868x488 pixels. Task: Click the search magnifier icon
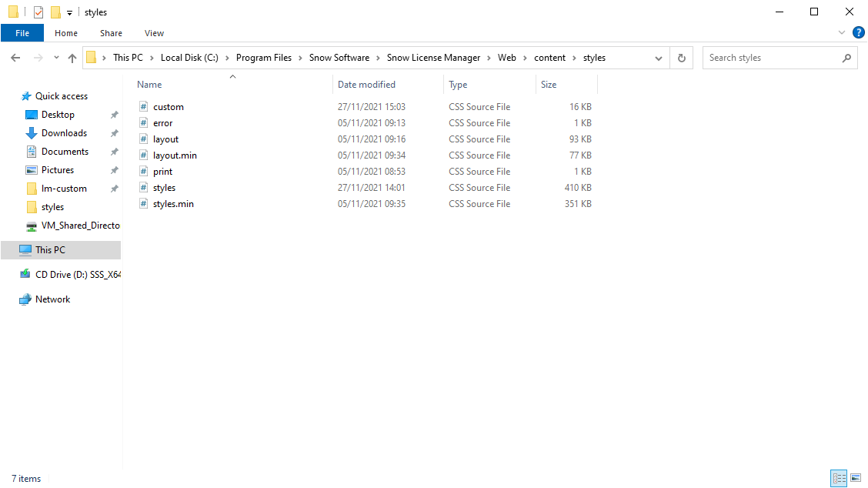click(846, 58)
